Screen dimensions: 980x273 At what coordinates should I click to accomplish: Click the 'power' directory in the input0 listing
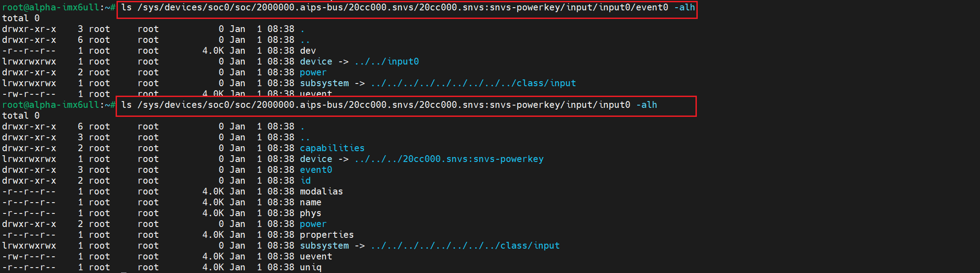click(313, 224)
